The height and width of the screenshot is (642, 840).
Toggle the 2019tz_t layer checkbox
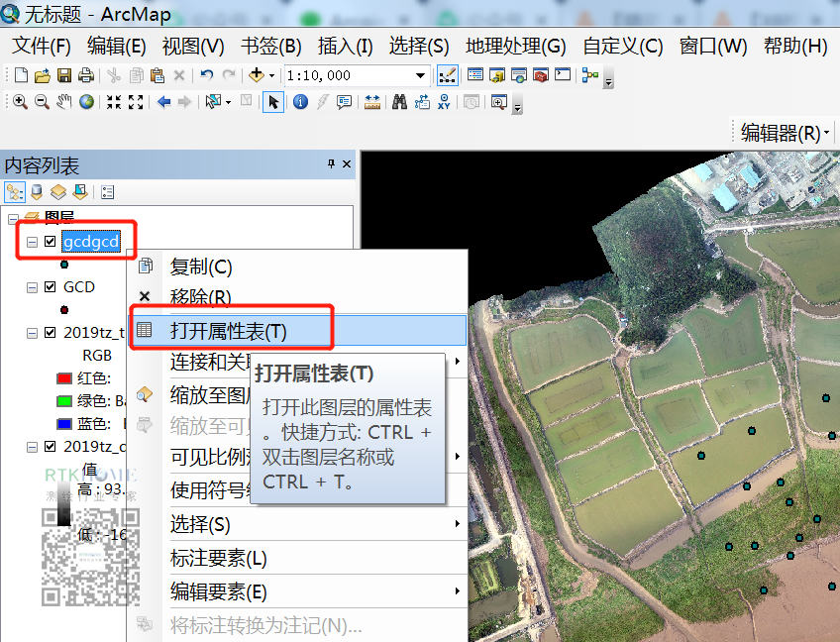pos(51,333)
